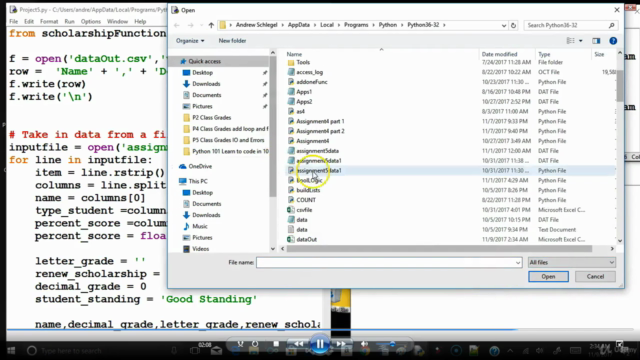The height and width of the screenshot is (360, 640).
Task: Open the File menu in IDLE
Action: click(13, 21)
